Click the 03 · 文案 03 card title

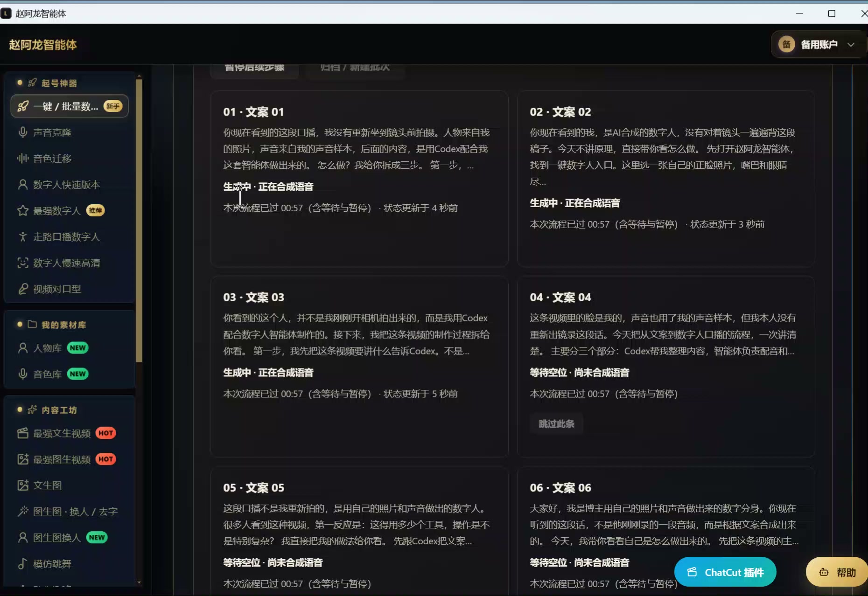tap(253, 297)
